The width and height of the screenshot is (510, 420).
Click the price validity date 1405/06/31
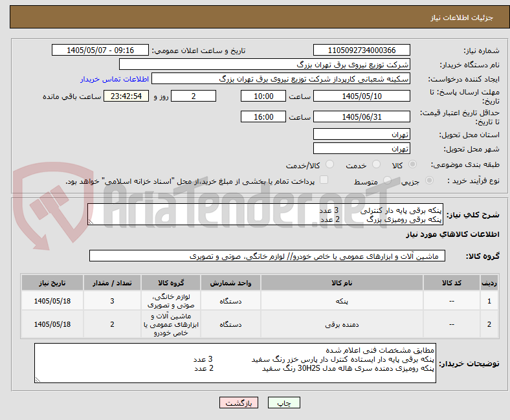tap(361, 116)
